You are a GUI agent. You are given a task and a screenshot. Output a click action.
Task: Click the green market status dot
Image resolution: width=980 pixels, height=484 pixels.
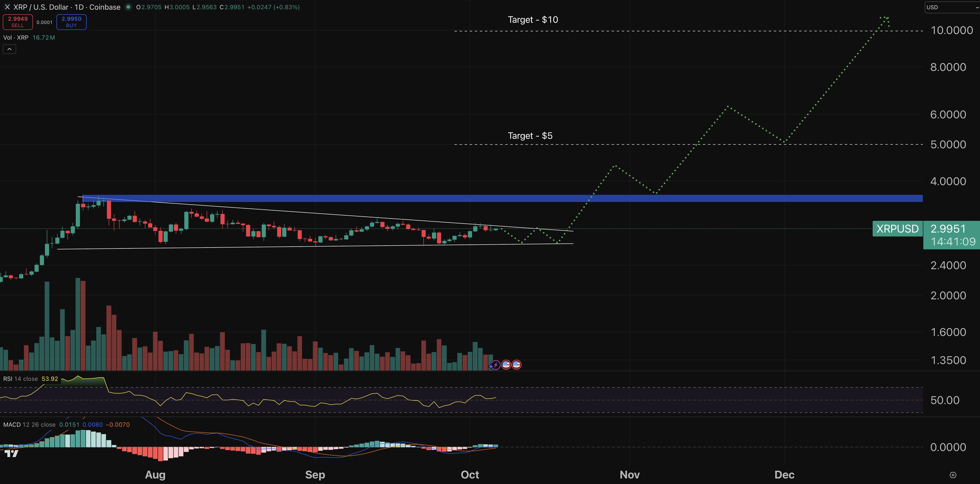coord(129,7)
